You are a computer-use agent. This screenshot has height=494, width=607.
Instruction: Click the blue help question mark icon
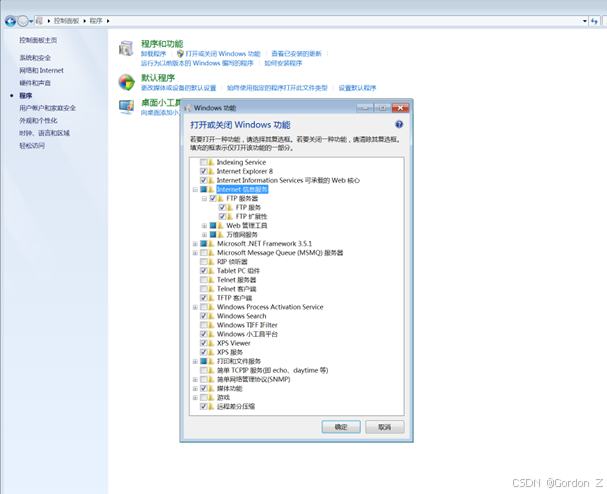point(399,124)
